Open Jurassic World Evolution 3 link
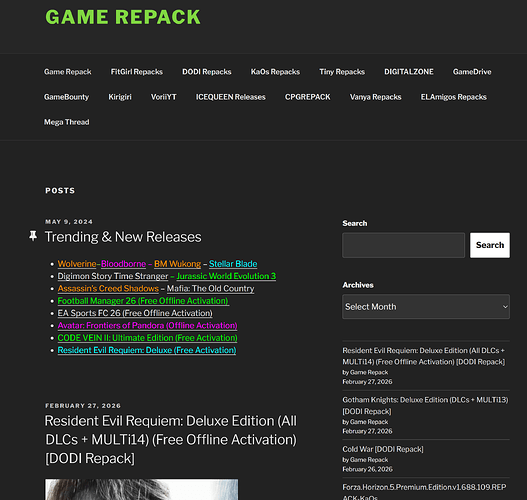 point(226,276)
